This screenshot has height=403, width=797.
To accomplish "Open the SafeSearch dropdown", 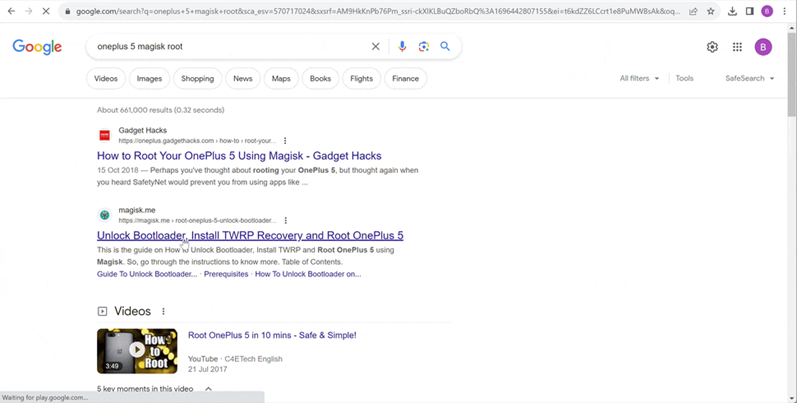I will coord(750,78).
